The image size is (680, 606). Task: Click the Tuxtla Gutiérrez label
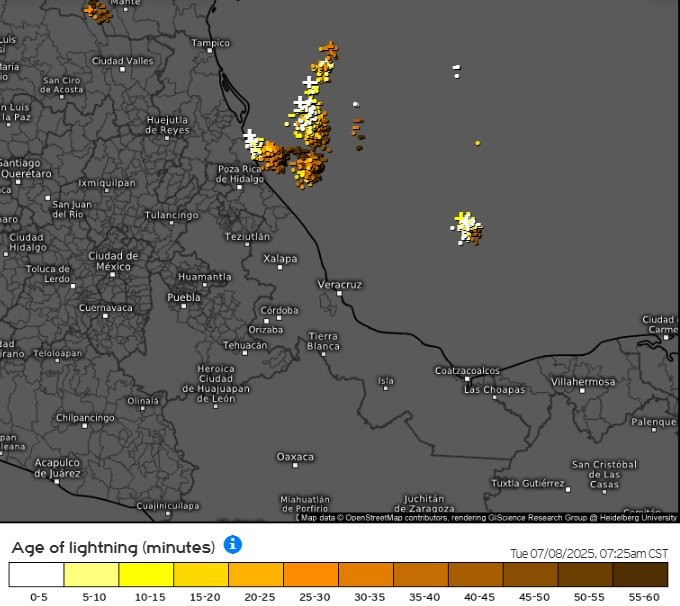click(528, 483)
